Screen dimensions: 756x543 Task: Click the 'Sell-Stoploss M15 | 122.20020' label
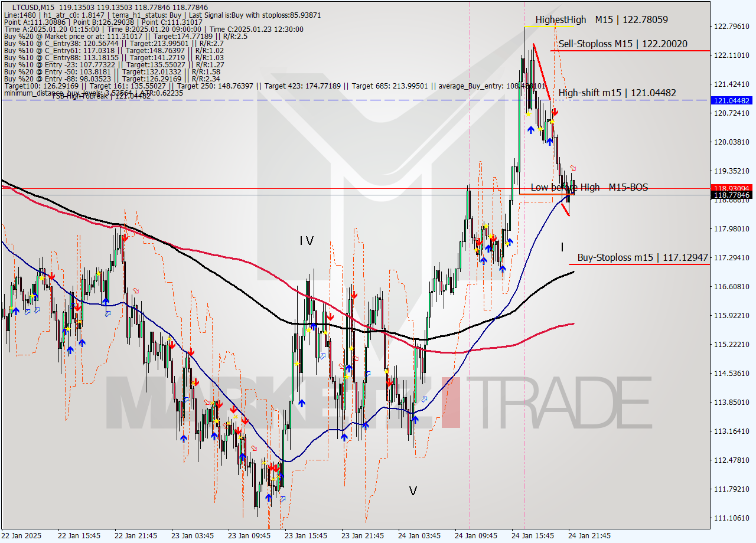(623, 44)
